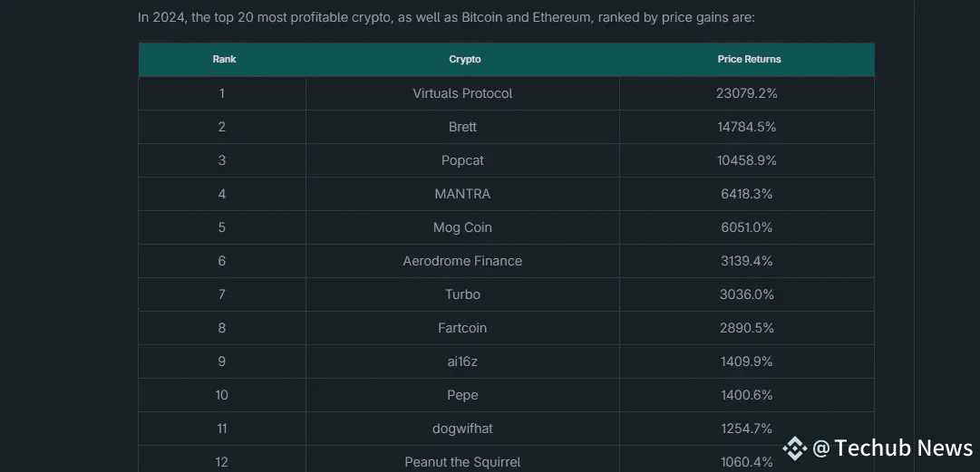Click the Mog Coin entry
The height and width of the screenshot is (472, 980).
[x=462, y=227]
